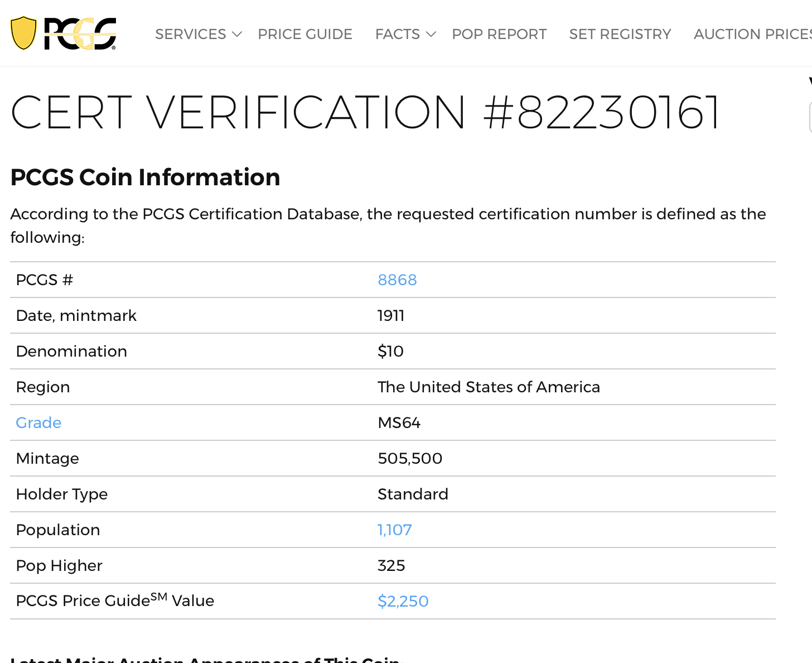This screenshot has height=663, width=812.
Task: Select the Holder Type value Standard
Action: click(413, 494)
